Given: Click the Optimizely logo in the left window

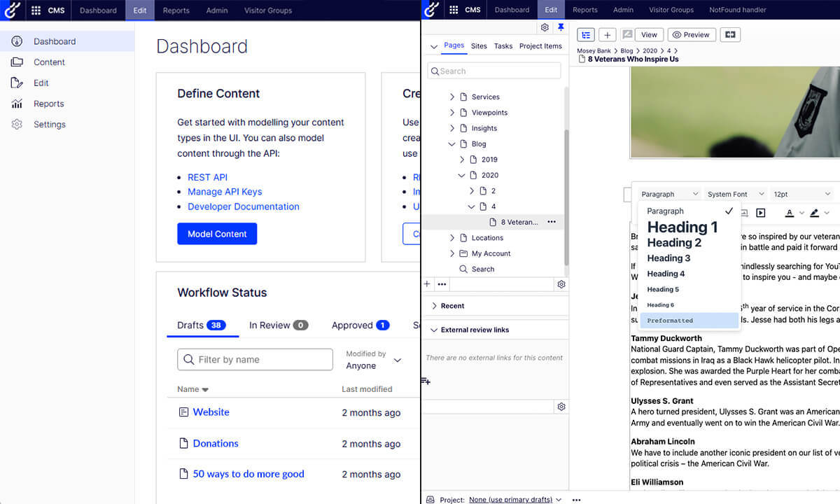Looking at the screenshot, I should (12, 10).
